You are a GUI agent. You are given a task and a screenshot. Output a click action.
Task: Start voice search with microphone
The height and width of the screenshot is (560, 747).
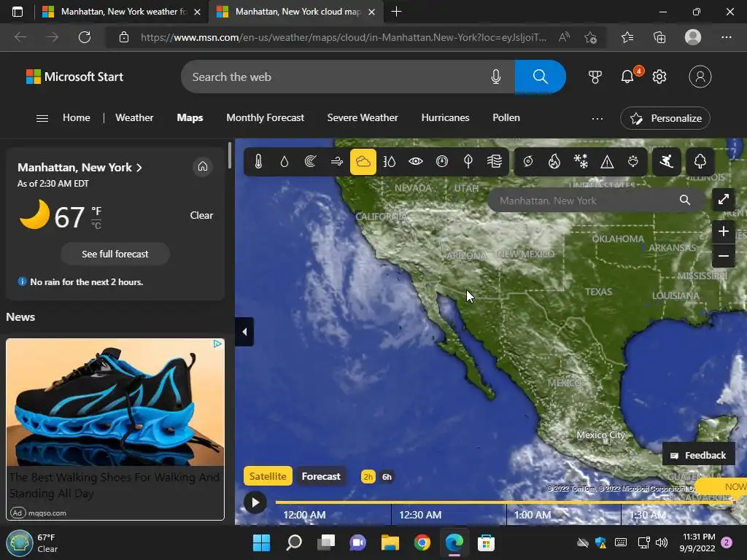coord(496,77)
